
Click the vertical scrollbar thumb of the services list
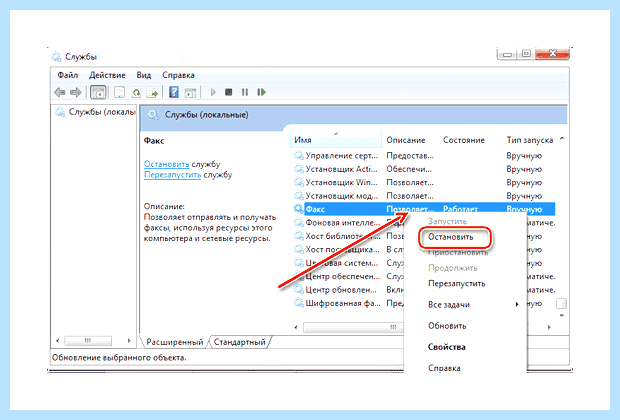561,303
